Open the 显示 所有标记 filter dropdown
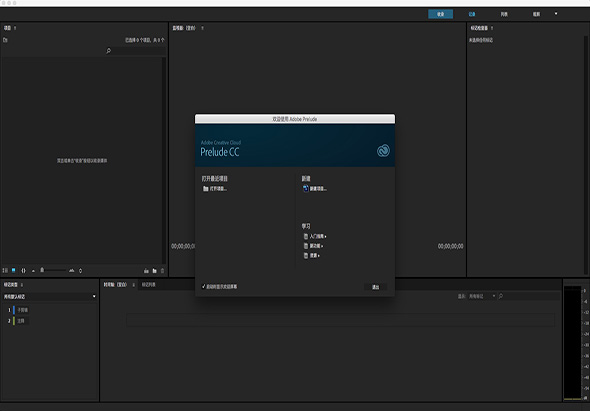This screenshot has width=590, height=411. pos(482,296)
